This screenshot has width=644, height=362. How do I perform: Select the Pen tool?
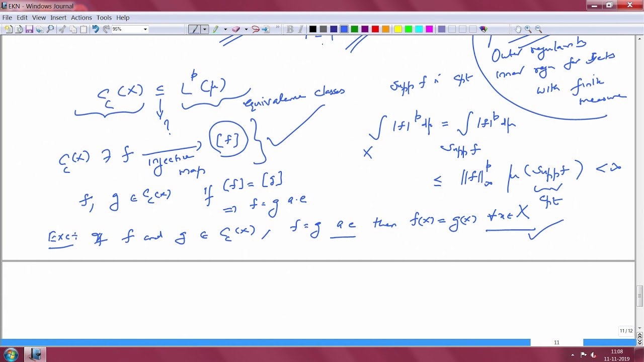(x=194, y=29)
